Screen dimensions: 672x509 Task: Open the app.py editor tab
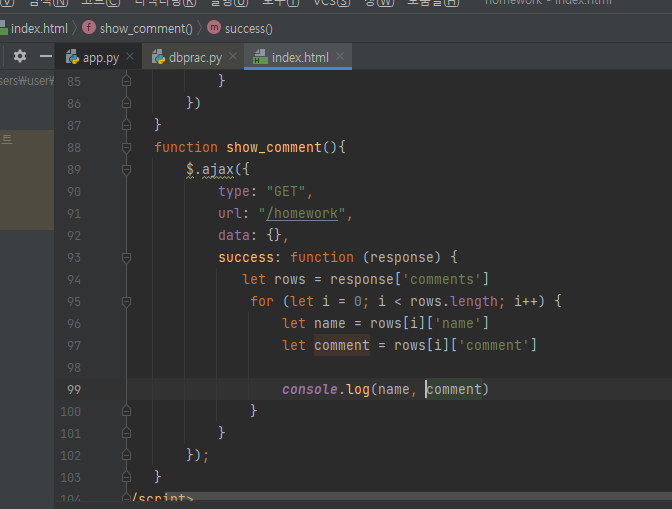point(100,57)
